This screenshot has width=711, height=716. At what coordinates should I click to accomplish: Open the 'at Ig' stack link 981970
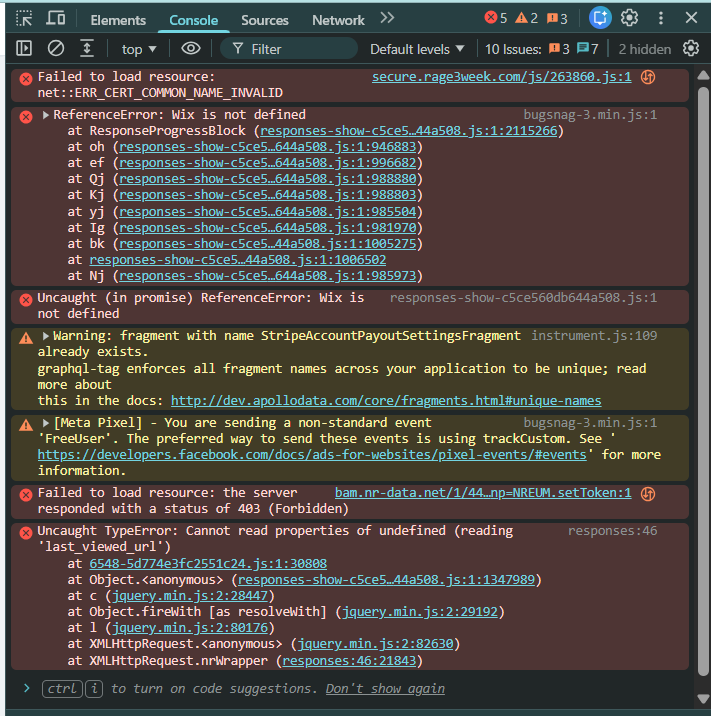click(268, 228)
